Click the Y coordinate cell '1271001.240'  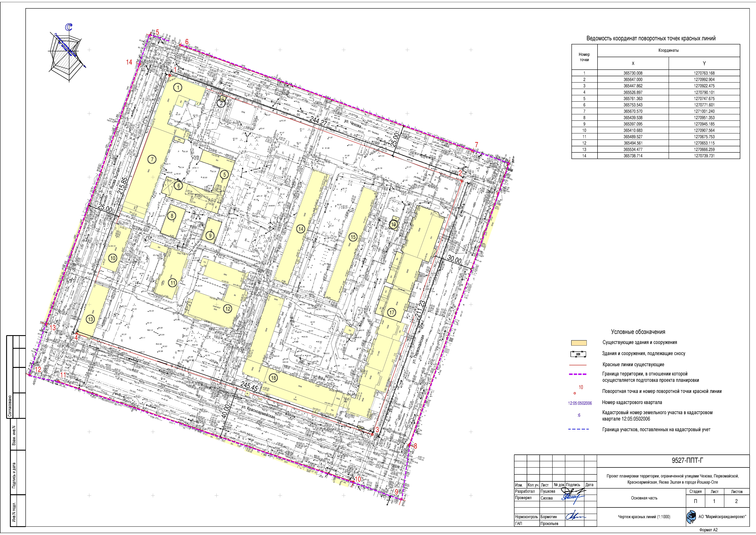click(704, 111)
